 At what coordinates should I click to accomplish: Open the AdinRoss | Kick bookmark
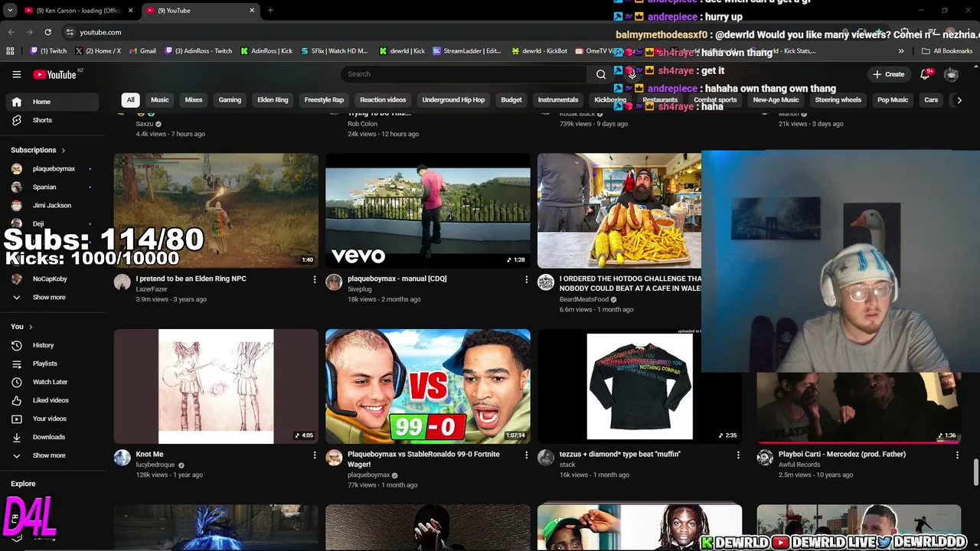266,51
